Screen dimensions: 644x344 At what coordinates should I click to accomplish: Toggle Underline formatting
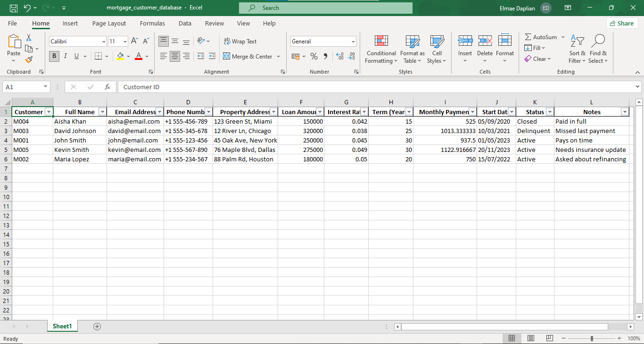coord(76,56)
